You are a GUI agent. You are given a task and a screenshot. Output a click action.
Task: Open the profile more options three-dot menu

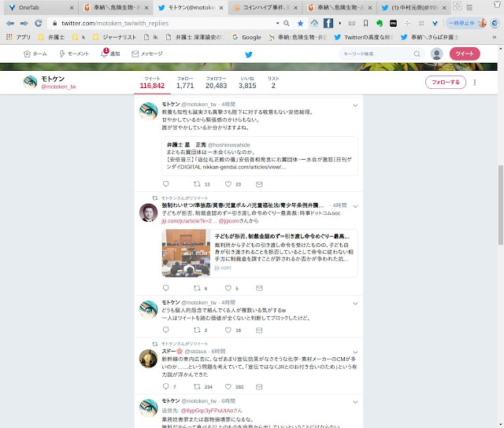474,83
